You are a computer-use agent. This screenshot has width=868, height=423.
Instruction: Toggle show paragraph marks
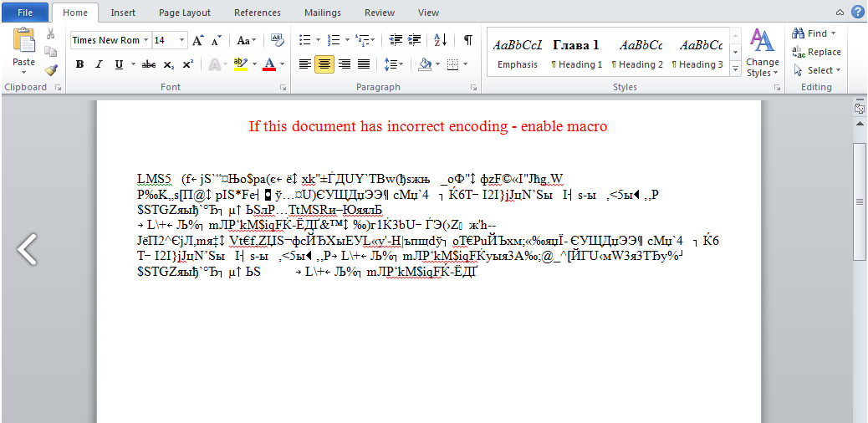click(x=467, y=40)
